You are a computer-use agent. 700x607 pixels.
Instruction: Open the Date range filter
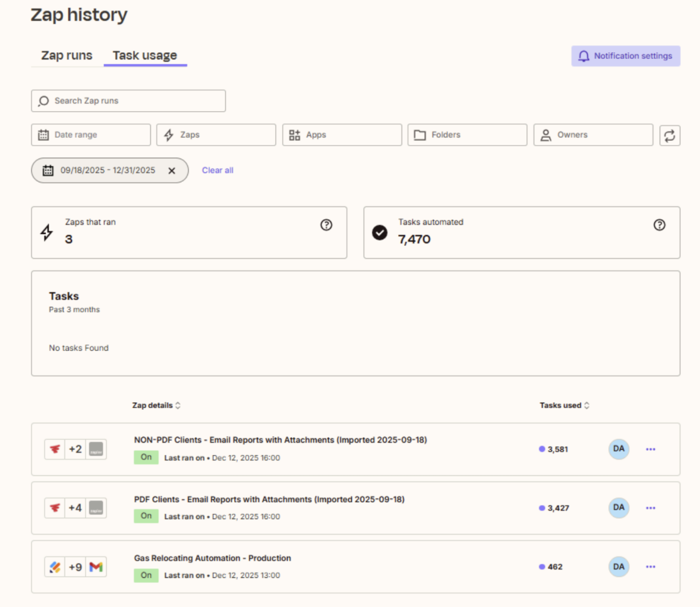pyautogui.click(x=91, y=135)
